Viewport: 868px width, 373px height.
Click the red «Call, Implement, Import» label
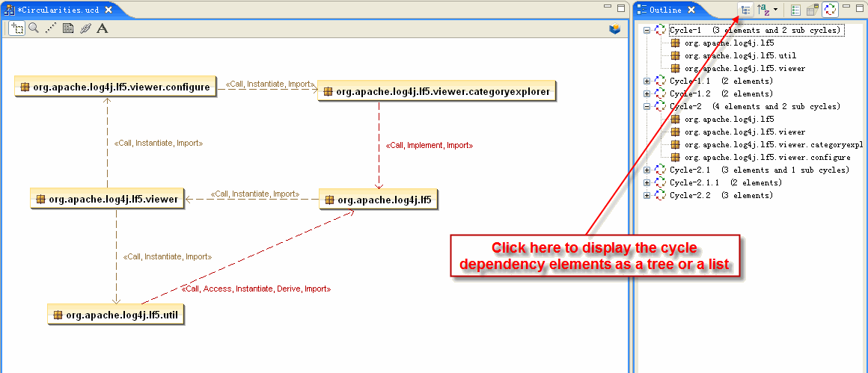430,146
